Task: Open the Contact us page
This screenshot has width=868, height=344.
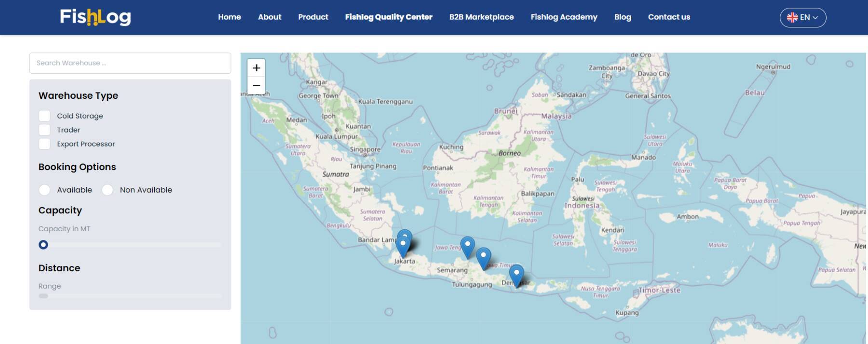Action: coord(669,17)
